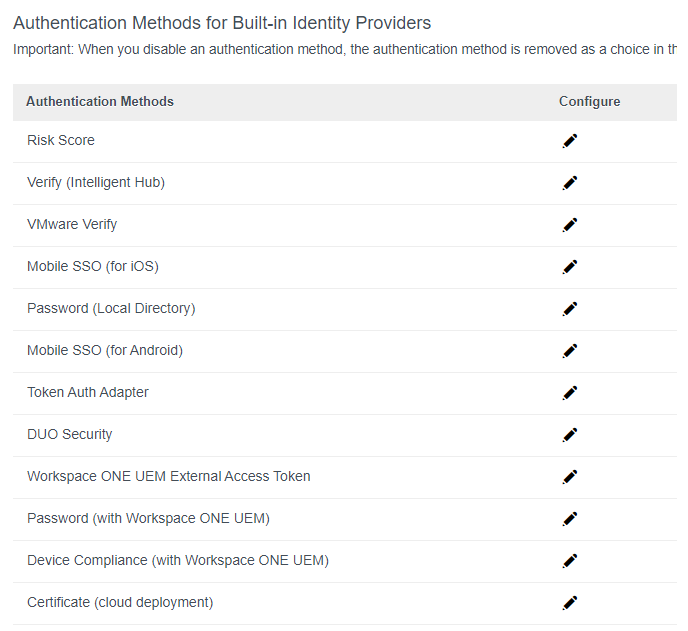
Task: Click pencil for Certificate (cloud deployment)
Action: pos(570,603)
